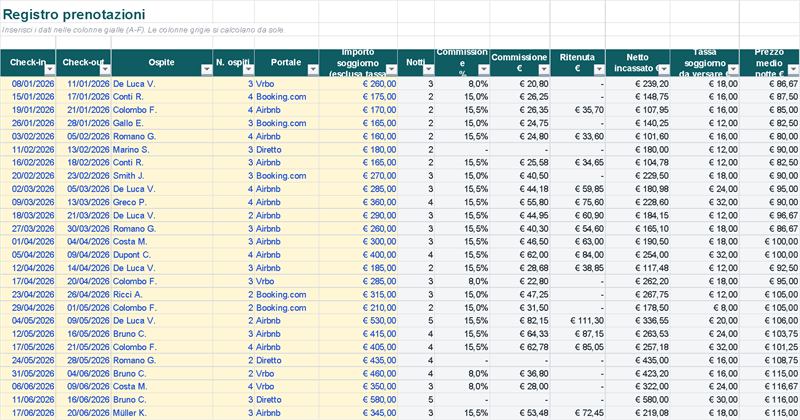Screen dimensions: 800x420
Task: Select the 'Registro prenotazioni' title cell
Action: pyautogui.click(x=74, y=14)
